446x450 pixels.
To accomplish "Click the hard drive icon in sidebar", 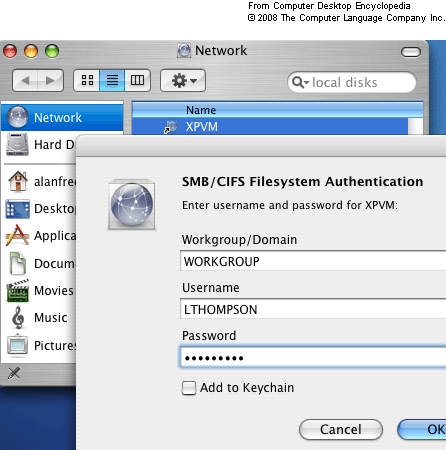I will click(x=18, y=144).
